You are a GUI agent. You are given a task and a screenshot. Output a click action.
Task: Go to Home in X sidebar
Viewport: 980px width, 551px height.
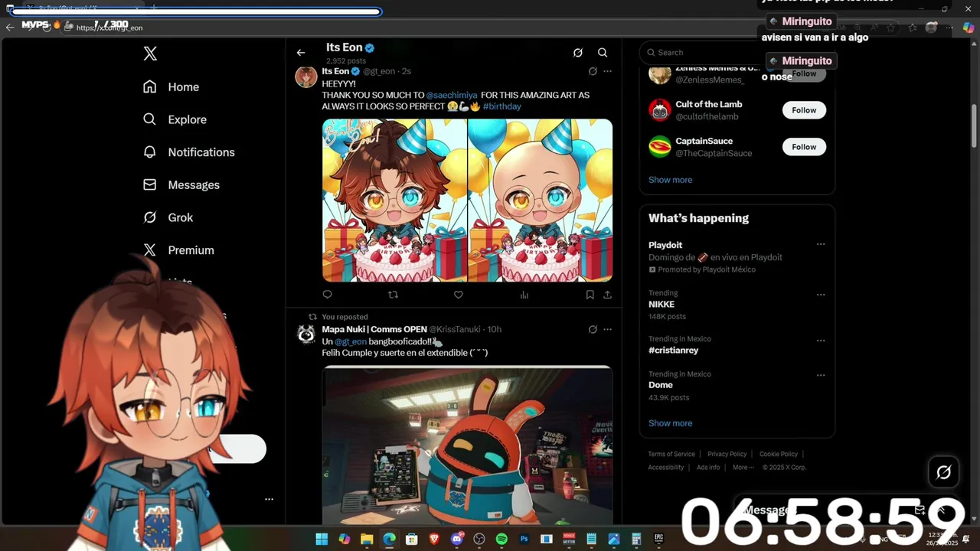171,86
